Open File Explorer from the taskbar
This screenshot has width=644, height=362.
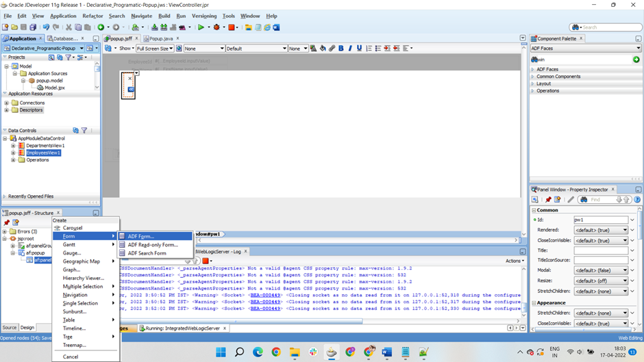coord(295,352)
